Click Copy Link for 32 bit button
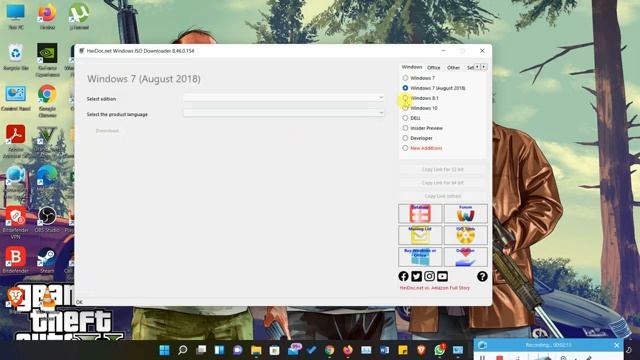Screen dimensions: 640x360 coord(443,169)
